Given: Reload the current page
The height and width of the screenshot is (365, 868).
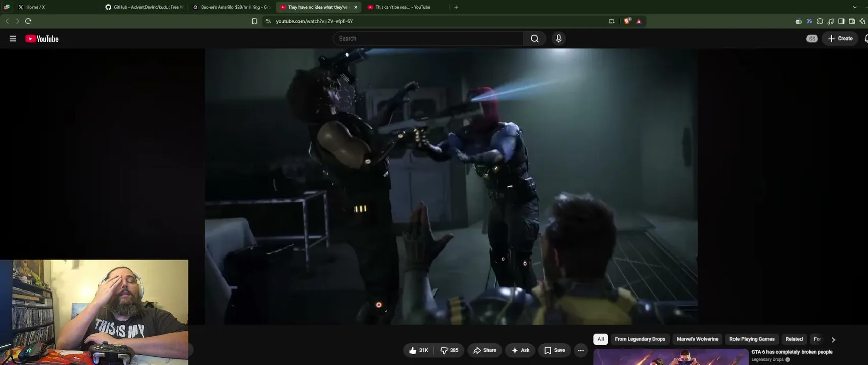Looking at the screenshot, I should 28,21.
